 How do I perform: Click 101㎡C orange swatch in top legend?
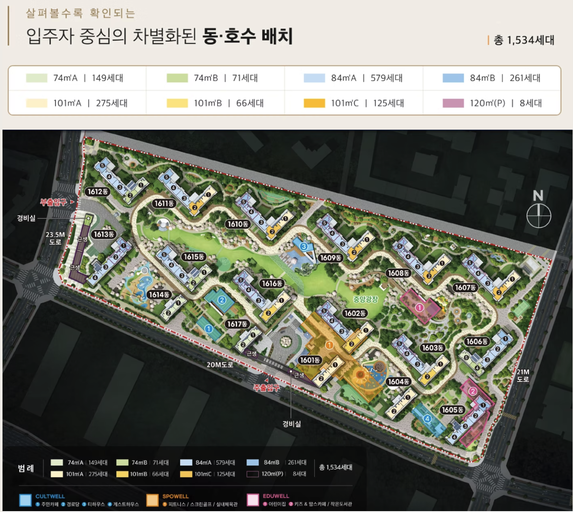[314, 103]
